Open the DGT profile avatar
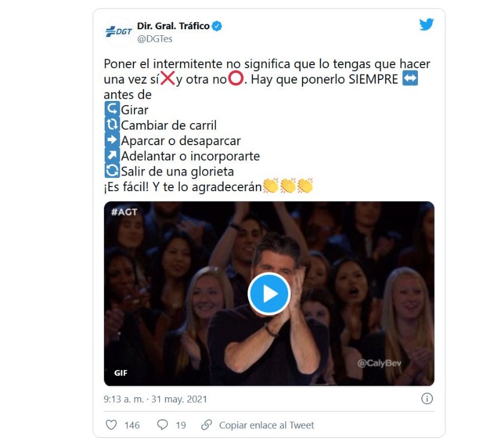Screen dimensions: 501x448 tap(118, 32)
